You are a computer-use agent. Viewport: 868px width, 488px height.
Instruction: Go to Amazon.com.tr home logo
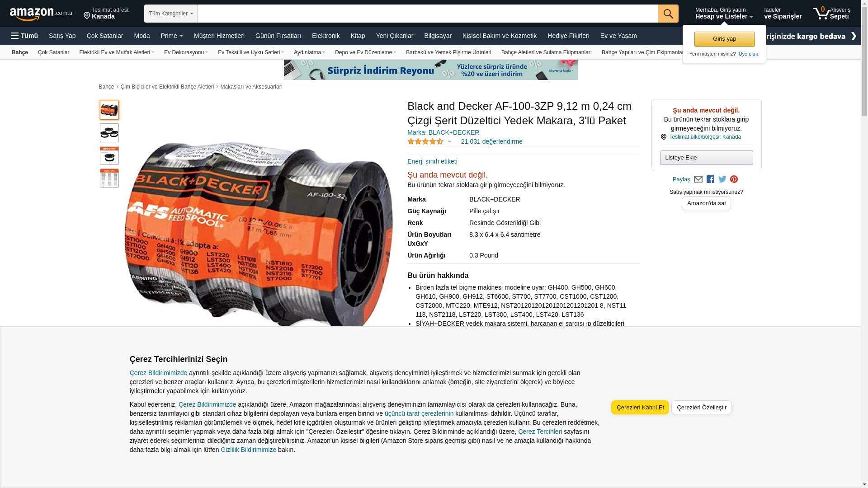41,14
